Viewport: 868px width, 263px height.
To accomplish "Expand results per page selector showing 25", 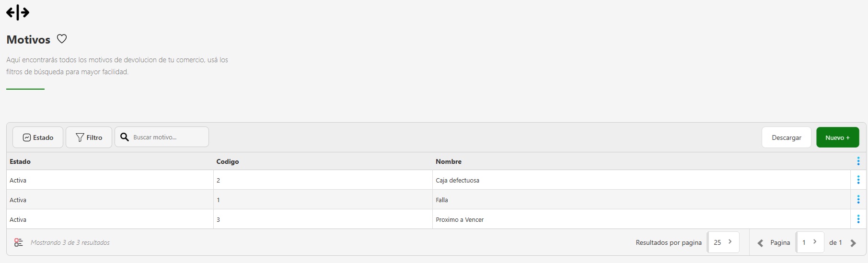I will click(x=723, y=242).
